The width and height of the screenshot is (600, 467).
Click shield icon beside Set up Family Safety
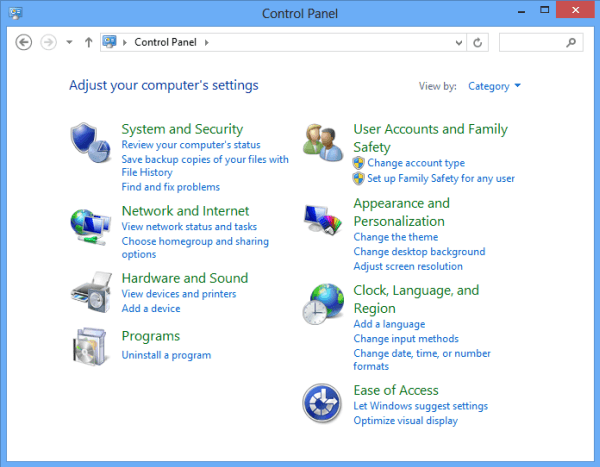pos(359,178)
